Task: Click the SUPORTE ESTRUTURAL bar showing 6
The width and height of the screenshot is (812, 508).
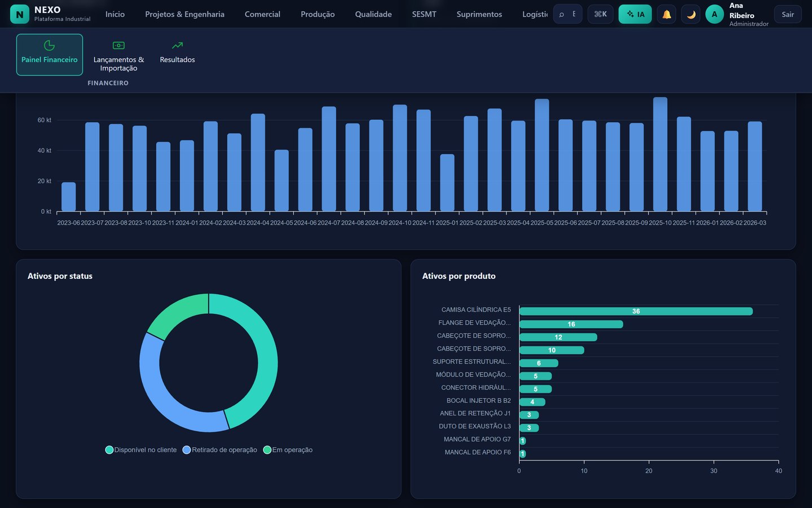Action: coord(539,364)
